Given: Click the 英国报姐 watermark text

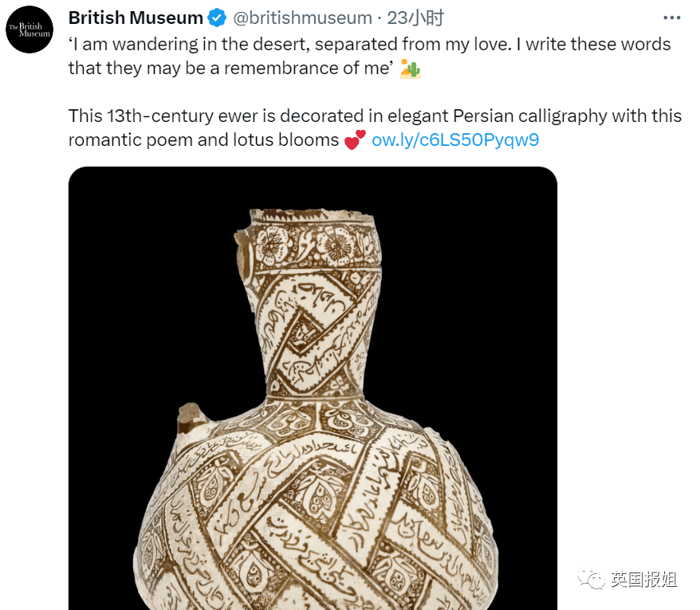Looking at the screenshot, I should (x=643, y=579).
